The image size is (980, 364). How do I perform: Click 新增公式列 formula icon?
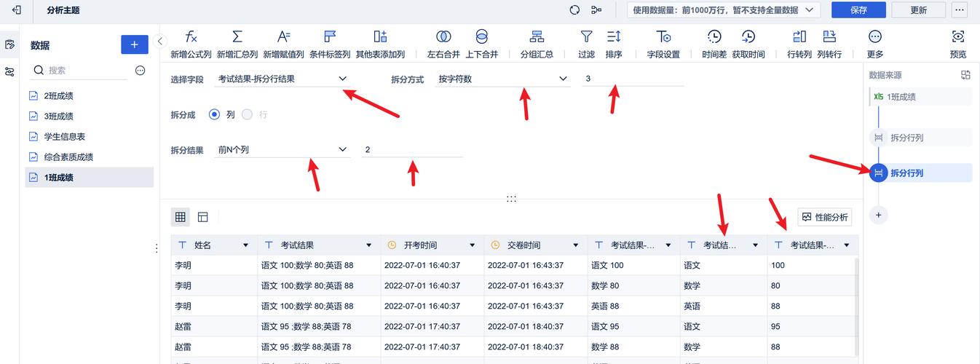tap(191, 36)
